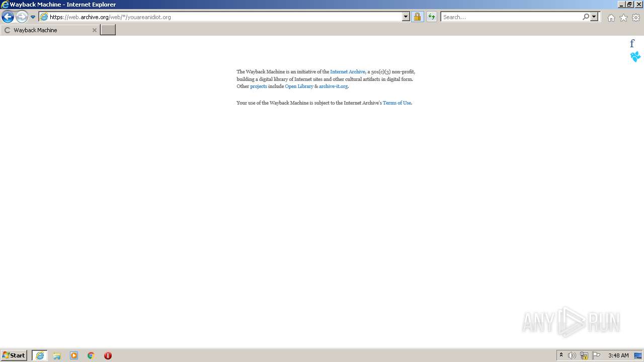Screen dimensions: 644x362
Task: Go to the Home page icon
Action: [611, 18]
